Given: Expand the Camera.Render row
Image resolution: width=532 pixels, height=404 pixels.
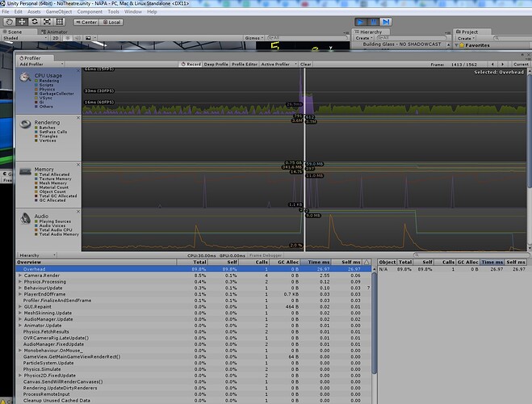Looking at the screenshot, I should (x=20, y=276).
